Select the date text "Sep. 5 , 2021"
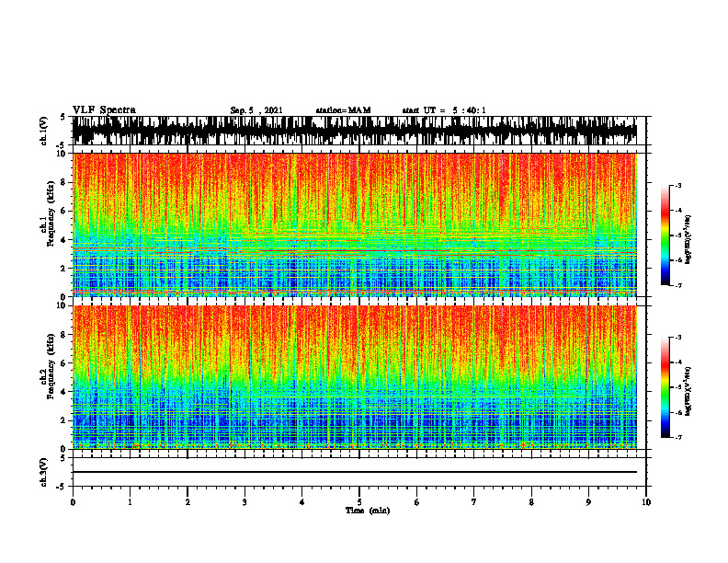The width and height of the screenshot is (728, 563). 256,110
